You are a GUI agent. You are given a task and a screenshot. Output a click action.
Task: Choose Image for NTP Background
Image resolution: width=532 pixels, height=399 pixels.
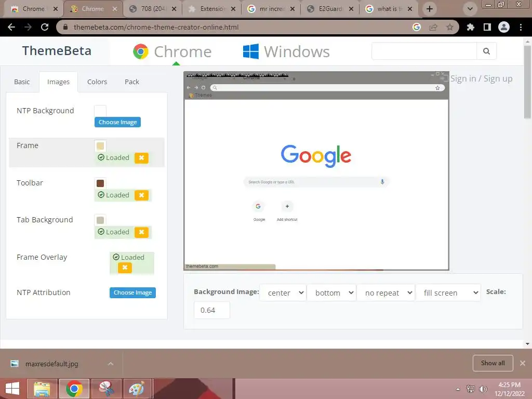[117, 122]
